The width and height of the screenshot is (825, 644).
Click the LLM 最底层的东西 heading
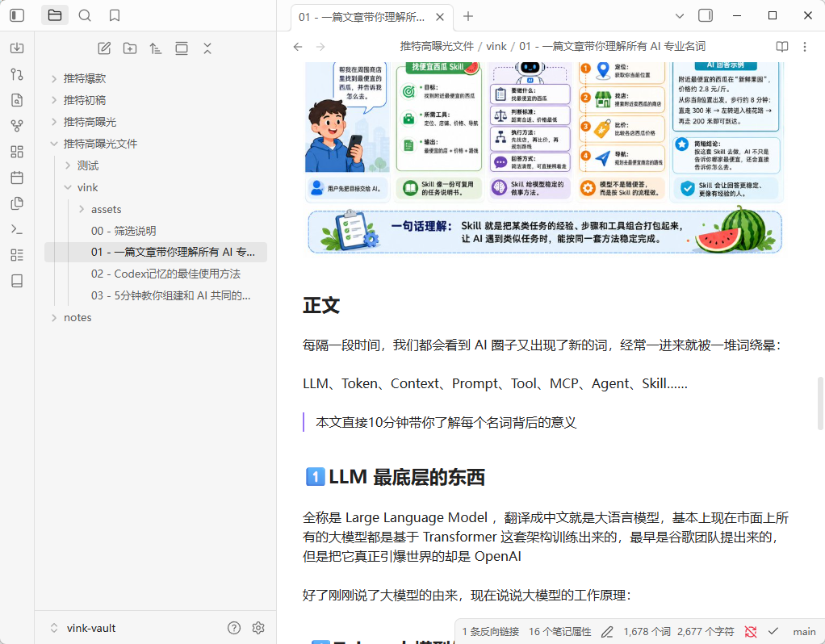pos(394,477)
